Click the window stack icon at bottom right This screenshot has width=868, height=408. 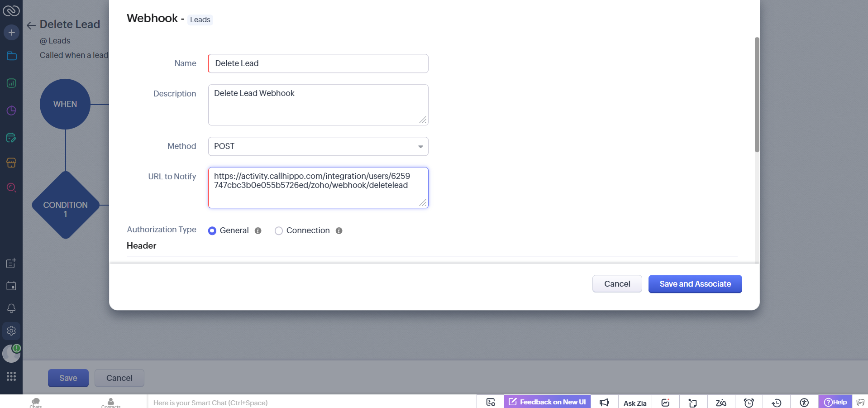tap(860, 402)
